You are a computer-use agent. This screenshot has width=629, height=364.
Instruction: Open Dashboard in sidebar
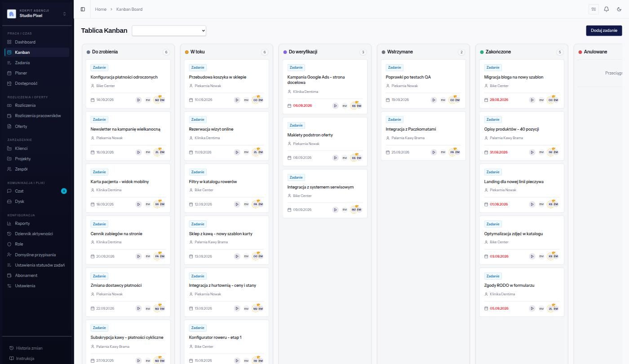[37, 42]
